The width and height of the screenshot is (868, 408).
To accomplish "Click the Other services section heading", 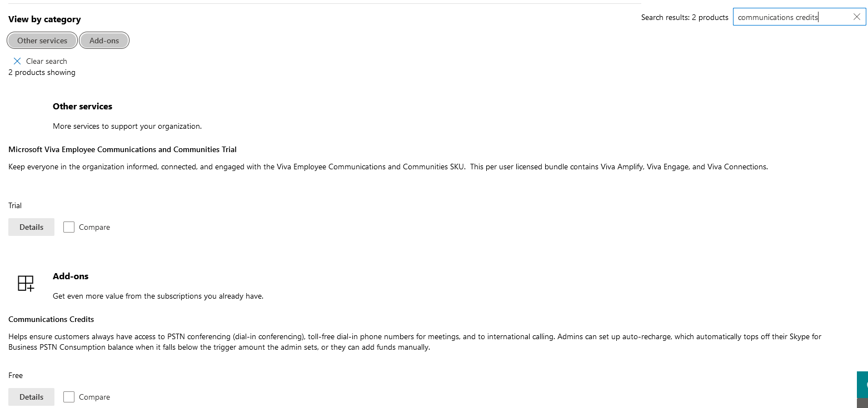I will pos(82,106).
